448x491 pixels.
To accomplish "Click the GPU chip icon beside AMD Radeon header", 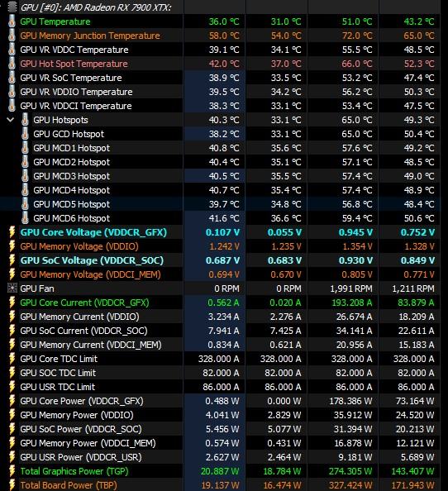I will [x=12, y=7].
